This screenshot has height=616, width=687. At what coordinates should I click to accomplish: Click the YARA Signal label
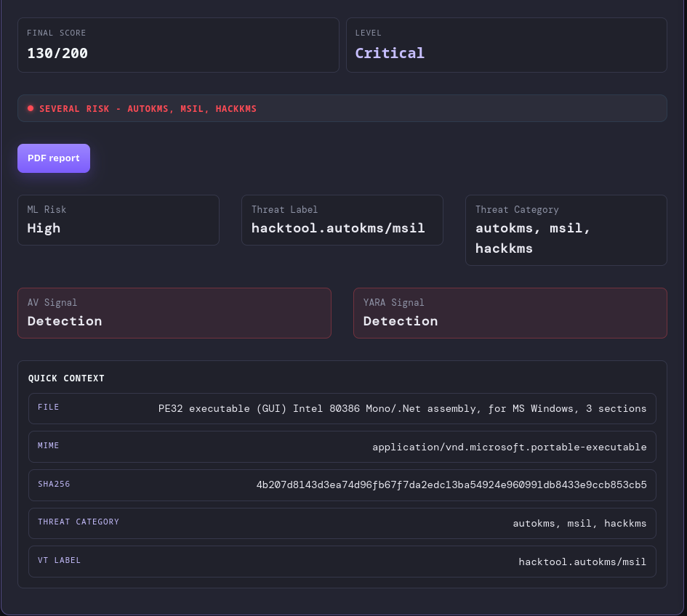pos(393,302)
